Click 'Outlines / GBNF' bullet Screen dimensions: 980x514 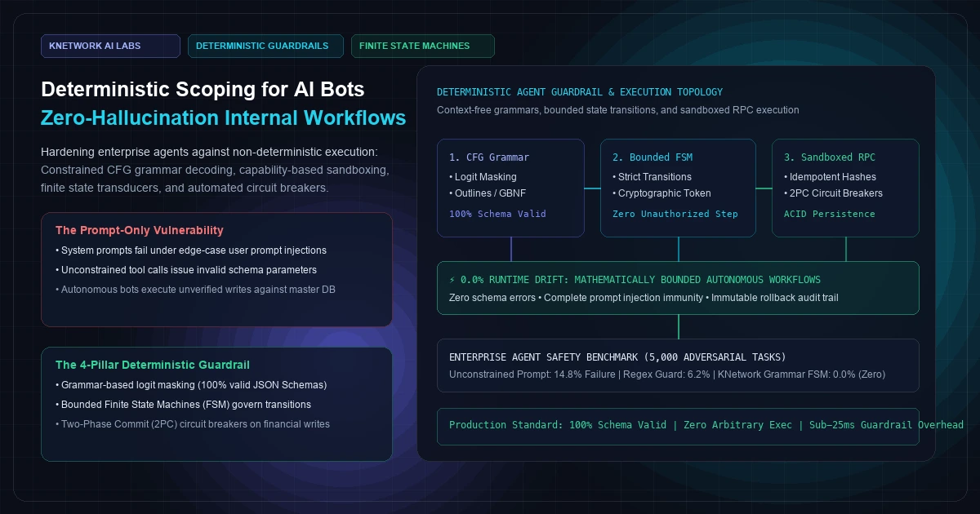click(x=488, y=193)
